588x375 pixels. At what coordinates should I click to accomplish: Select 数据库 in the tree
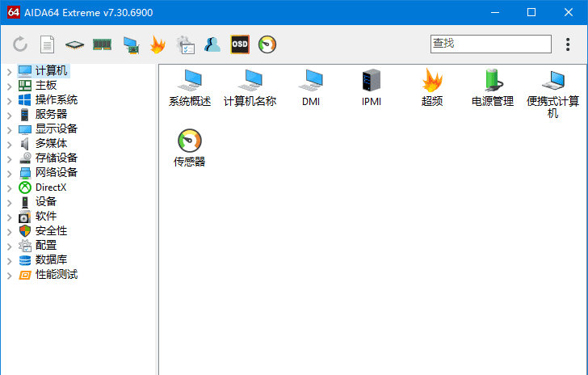51,259
